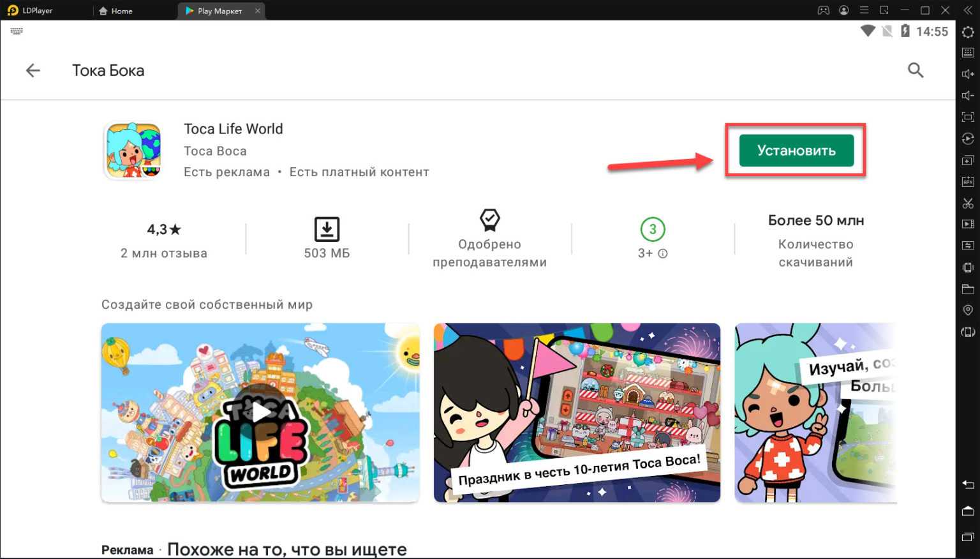The image size is (980, 559).
Task: Tap the Toca Life World title
Action: coord(234,129)
